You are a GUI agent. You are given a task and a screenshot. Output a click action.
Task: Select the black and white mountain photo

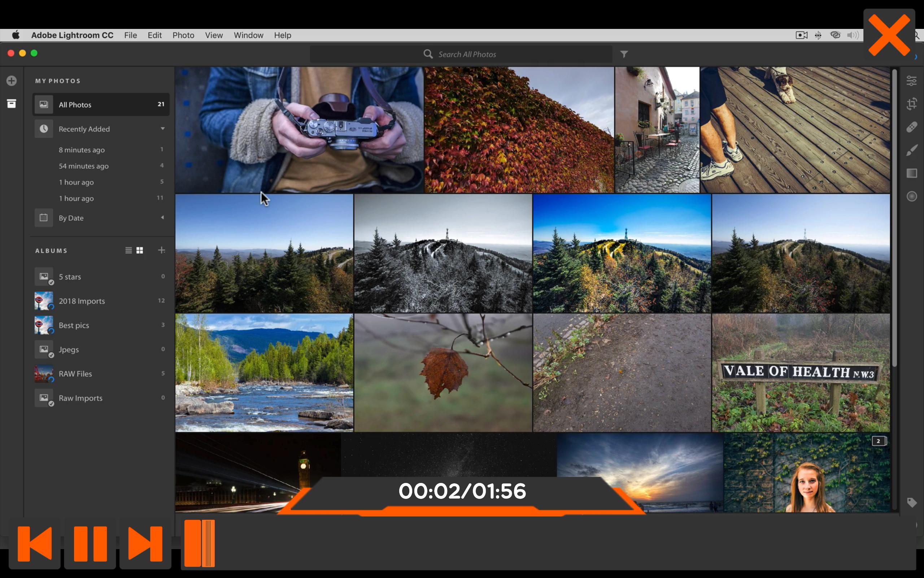(x=443, y=254)
